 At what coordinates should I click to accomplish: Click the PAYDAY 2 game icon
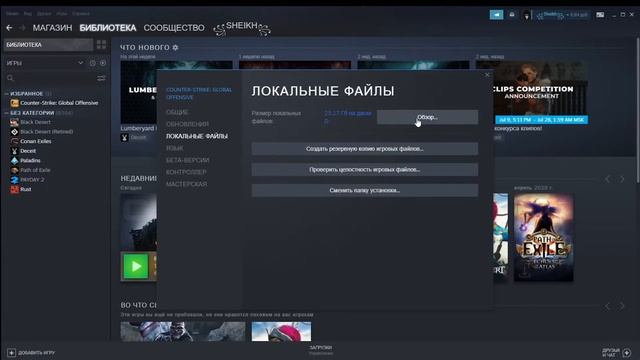14,180
